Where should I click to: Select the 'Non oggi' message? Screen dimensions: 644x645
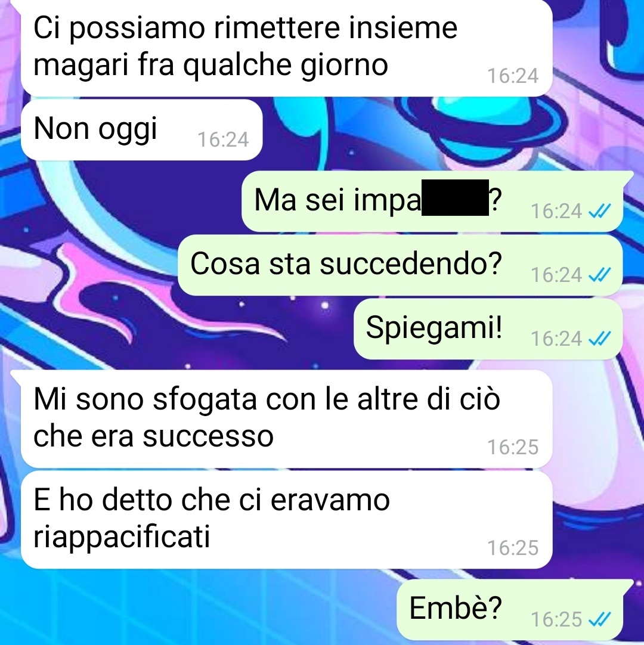[141, 130]
